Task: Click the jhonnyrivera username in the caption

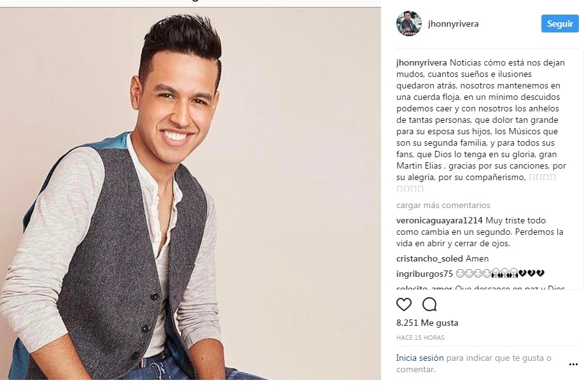Action: pos(422,63)
